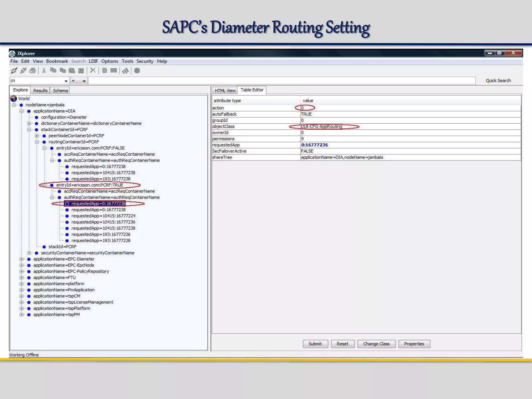
Task: Click the New entry toolbar icon
Action: (104, 70)
